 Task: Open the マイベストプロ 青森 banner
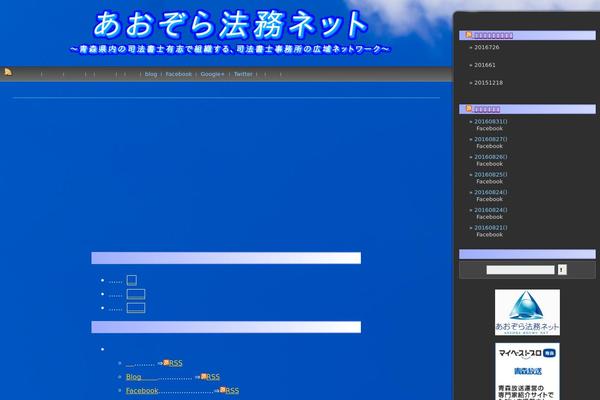pyautogui.click(x=527, y=372)
